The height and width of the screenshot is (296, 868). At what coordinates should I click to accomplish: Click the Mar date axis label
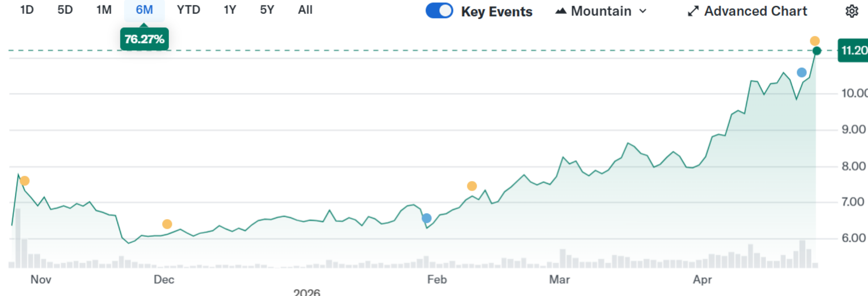tap(560, 279)
